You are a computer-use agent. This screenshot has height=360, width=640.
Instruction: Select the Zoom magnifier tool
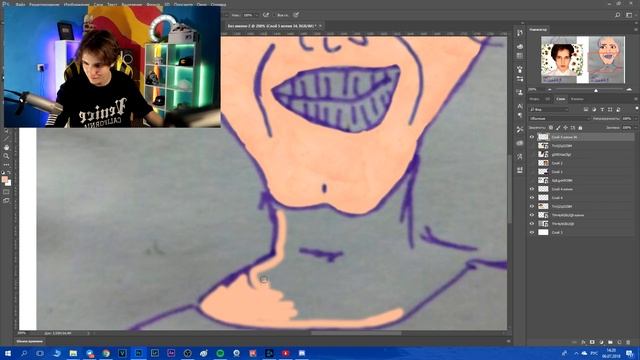coord(6,156)
